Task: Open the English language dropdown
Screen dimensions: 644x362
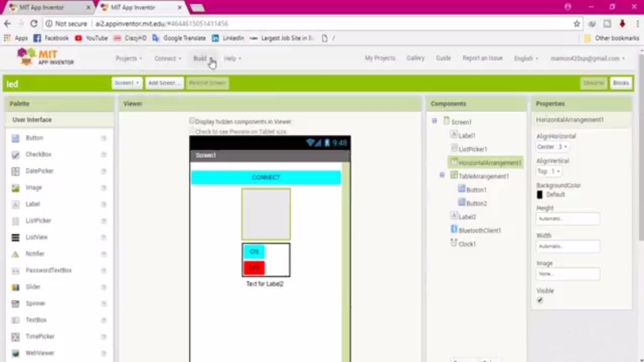Action: coord(526,58)
